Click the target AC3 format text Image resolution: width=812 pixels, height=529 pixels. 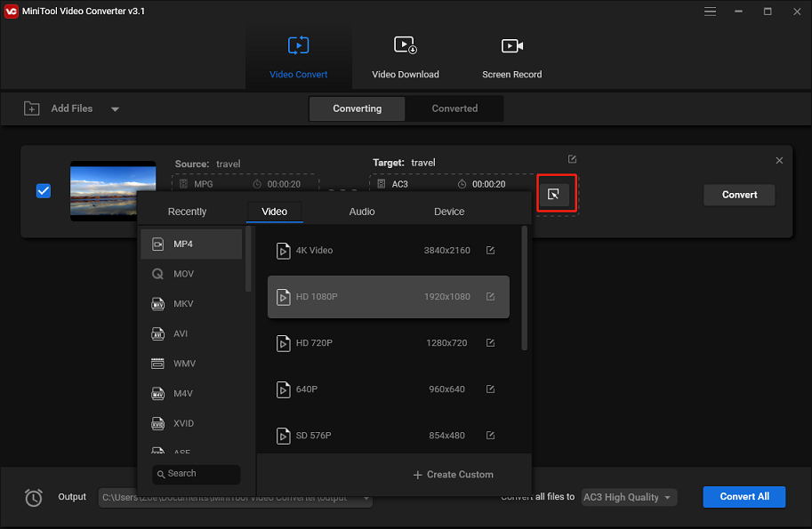pyautogui.click(x=400, y=184)
